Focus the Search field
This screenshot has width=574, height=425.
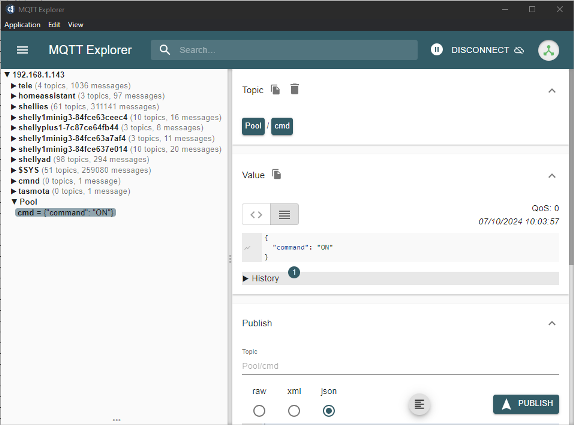click(284, 50)
